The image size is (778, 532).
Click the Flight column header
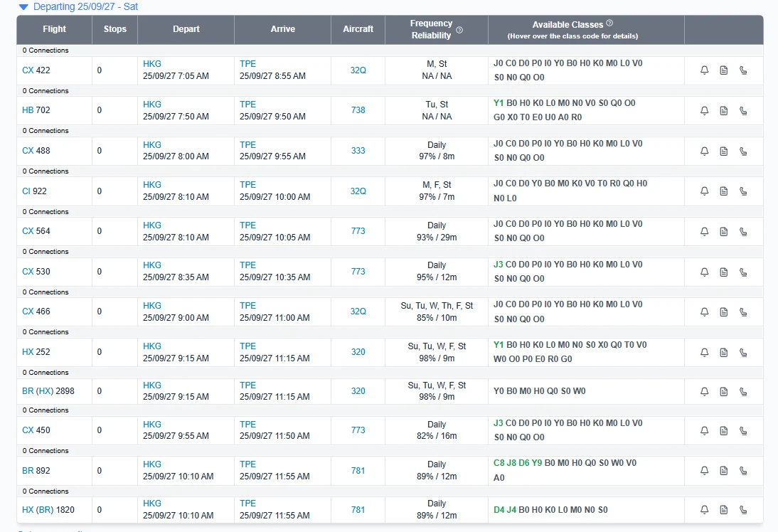54,29
